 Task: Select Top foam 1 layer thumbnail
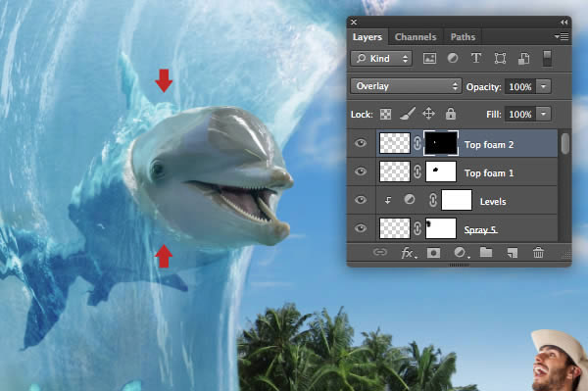click(395, 171)
